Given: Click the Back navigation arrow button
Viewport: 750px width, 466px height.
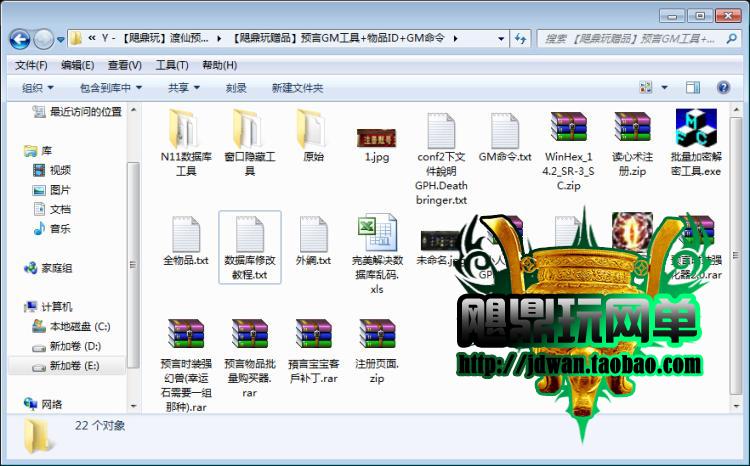Looking at the screenshot, I should 20,39.
